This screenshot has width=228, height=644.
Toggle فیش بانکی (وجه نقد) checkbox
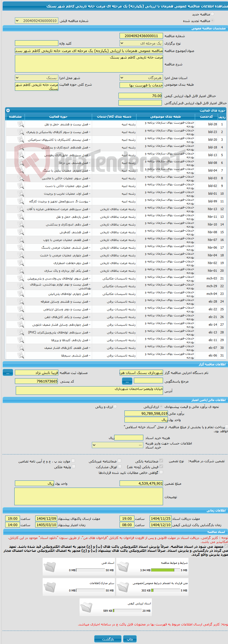[161, 466]
